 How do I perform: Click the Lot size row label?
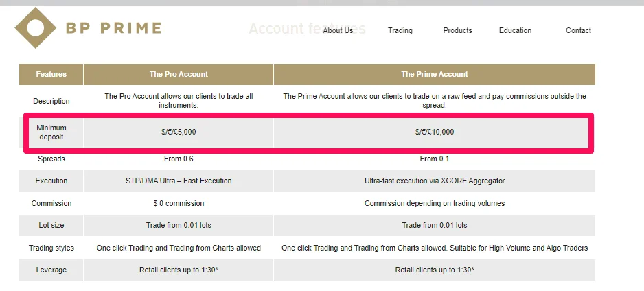[51, 225]
